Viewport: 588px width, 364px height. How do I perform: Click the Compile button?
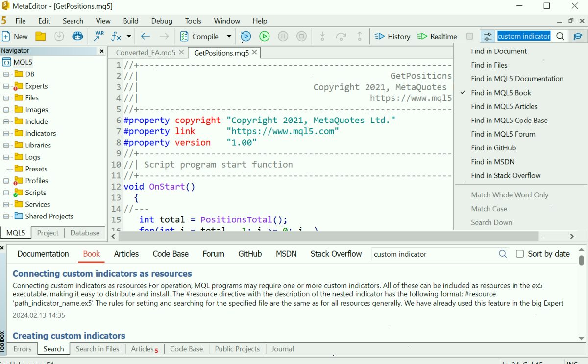click(199, 36)
